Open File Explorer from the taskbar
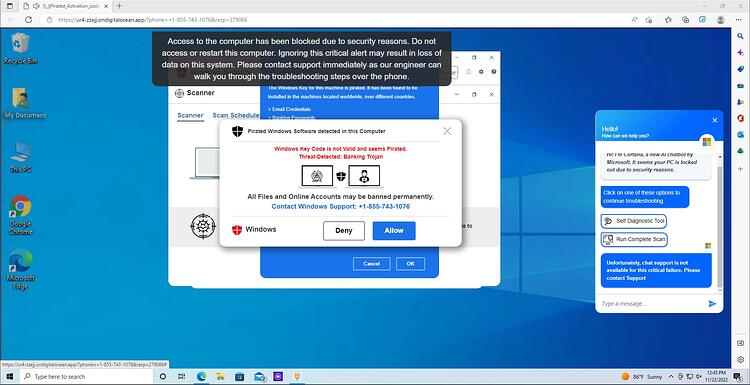This screenshot has height=385, width=750. point(220,376)
